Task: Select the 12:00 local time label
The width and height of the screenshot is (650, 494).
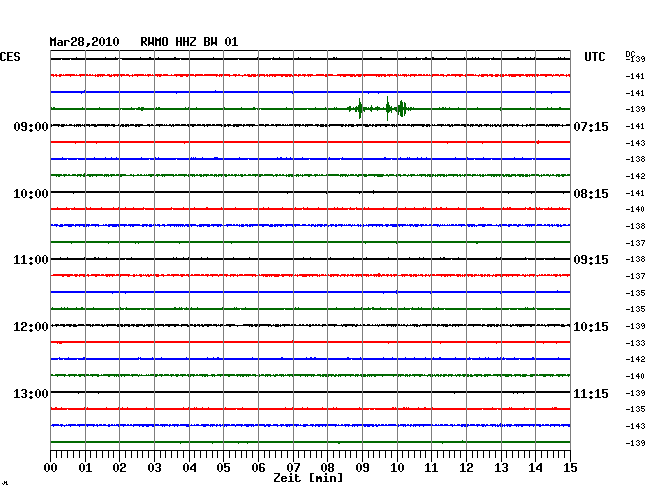Action: point(31,327)
